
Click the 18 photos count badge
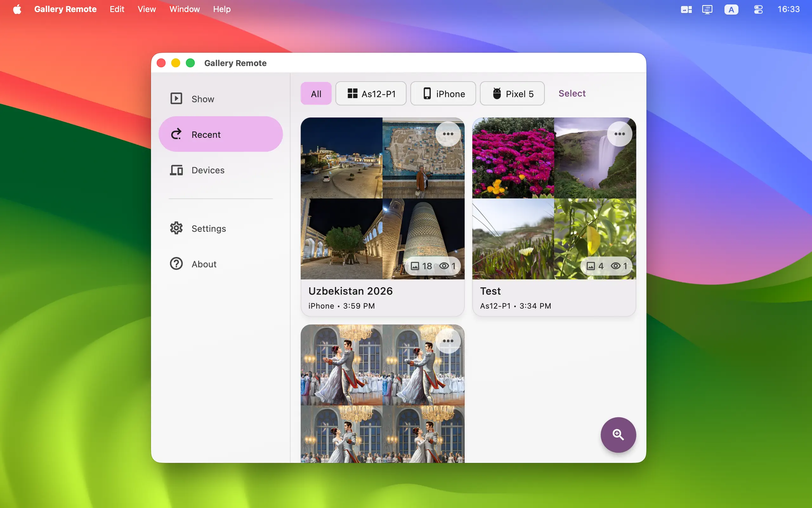[x=422, y=266]
